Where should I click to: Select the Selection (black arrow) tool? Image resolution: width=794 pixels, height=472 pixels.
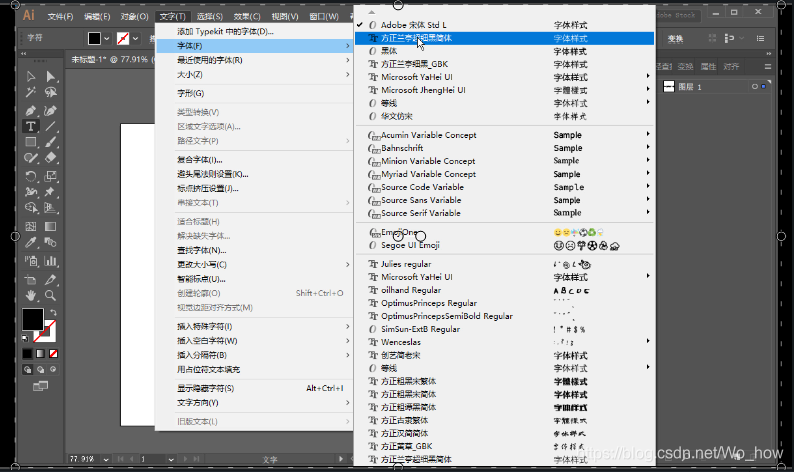[x=31, y=76]
